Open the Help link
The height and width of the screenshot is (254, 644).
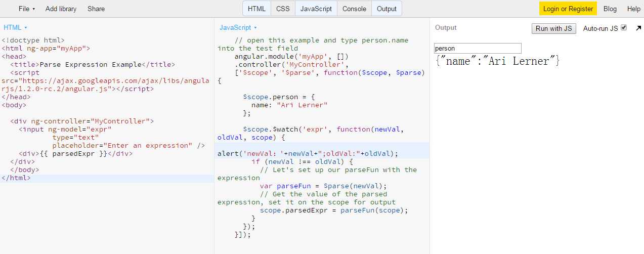click(634, 9)
